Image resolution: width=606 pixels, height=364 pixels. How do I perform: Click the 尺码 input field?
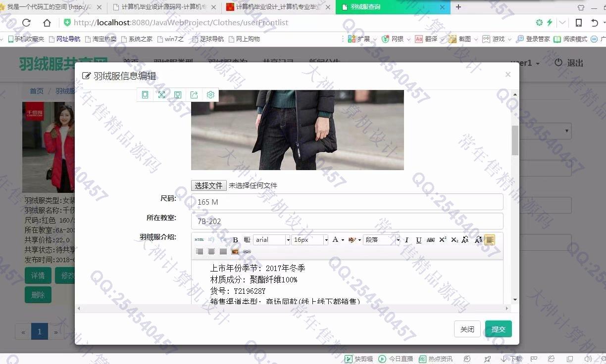coord(347,202)
